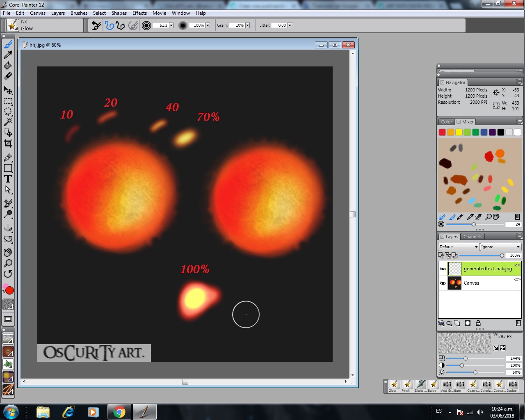Toggle Pick Up Underlying Color option
This screenshot has height=420, width=525.
point(447,255)
